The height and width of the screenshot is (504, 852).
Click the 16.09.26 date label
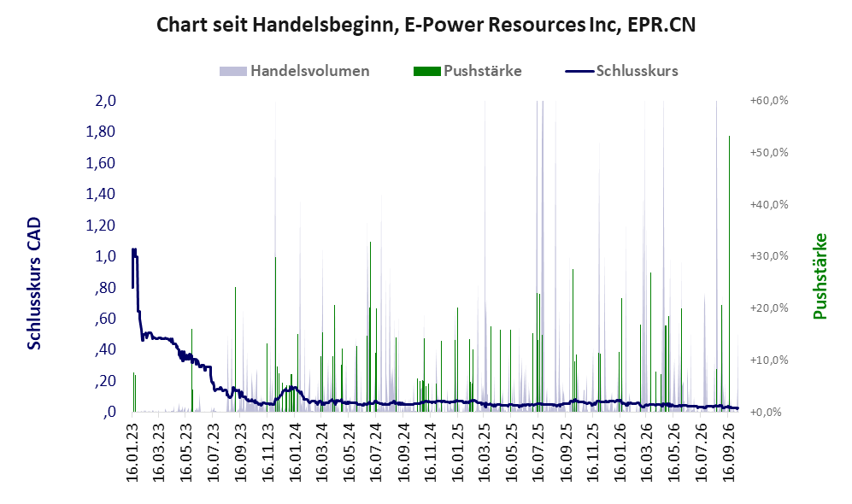tap(729, 452)
